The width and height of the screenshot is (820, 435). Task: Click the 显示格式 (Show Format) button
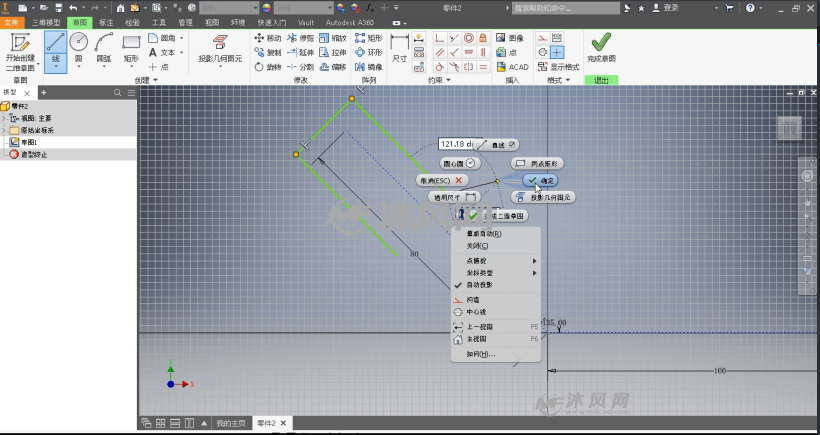tap(559, 67)
